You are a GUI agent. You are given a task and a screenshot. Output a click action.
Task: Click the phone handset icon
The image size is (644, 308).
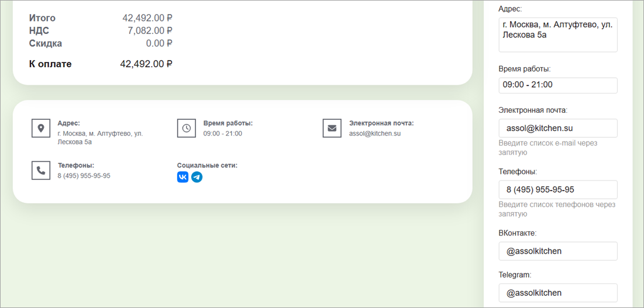coord(40,170)
